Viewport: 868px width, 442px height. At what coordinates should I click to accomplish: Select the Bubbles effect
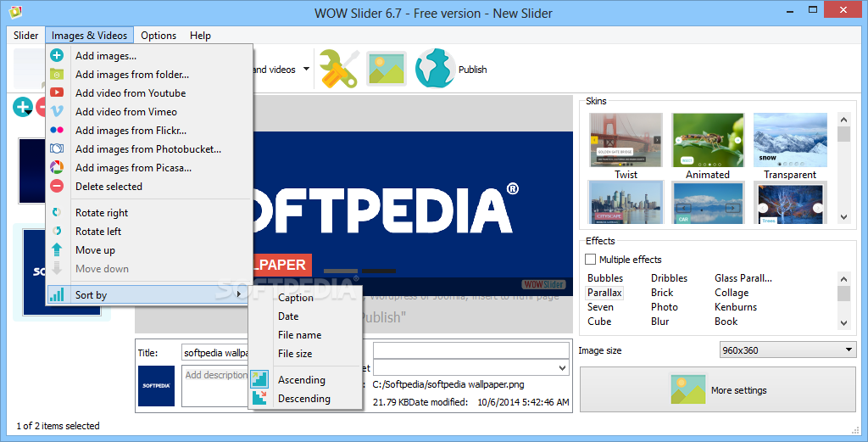pos(605,278)
